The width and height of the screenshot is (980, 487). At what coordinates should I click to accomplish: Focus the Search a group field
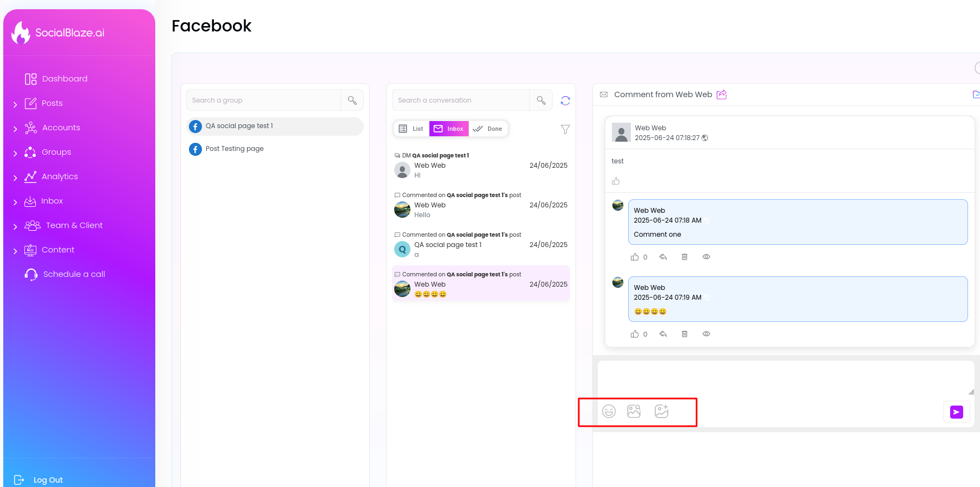pos(264,100)
